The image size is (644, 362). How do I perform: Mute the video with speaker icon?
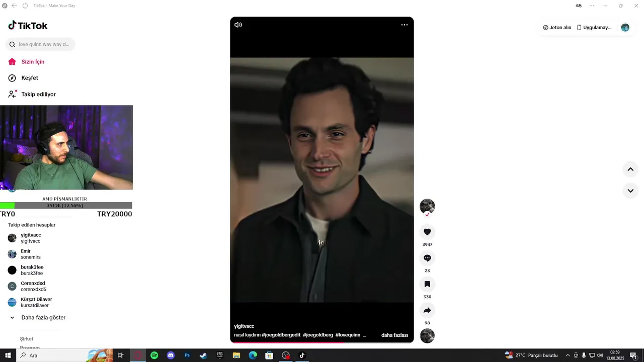[x=238, y=25]
